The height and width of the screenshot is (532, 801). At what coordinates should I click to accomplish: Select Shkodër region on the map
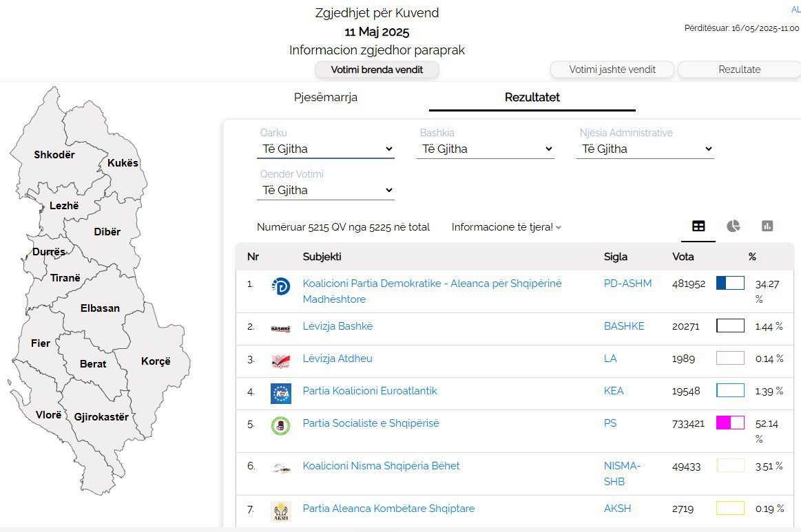point(54,155)
